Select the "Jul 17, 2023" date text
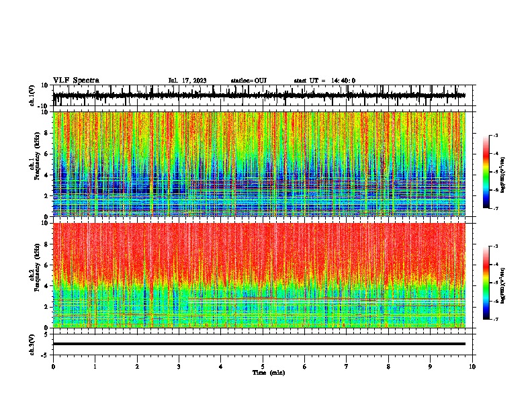 coord(187,81)
